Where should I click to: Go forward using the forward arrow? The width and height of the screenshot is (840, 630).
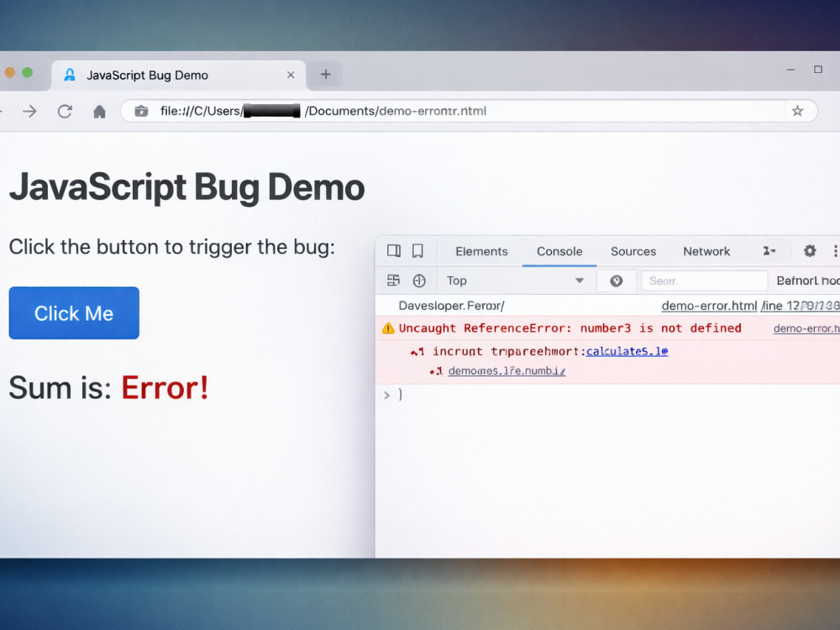[x=30, y=112]
